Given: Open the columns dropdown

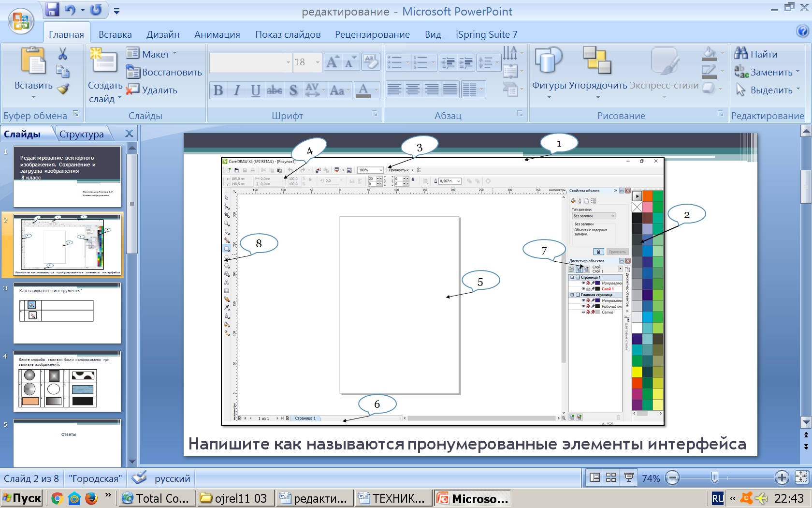Looking at the screenshot, I should [473, 90].
